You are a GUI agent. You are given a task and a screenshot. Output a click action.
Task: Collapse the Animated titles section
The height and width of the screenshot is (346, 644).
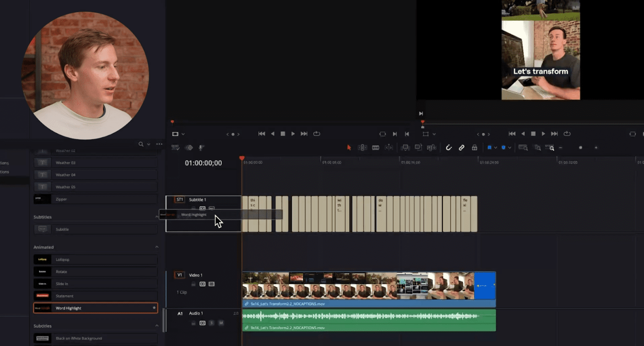[156, 247]
